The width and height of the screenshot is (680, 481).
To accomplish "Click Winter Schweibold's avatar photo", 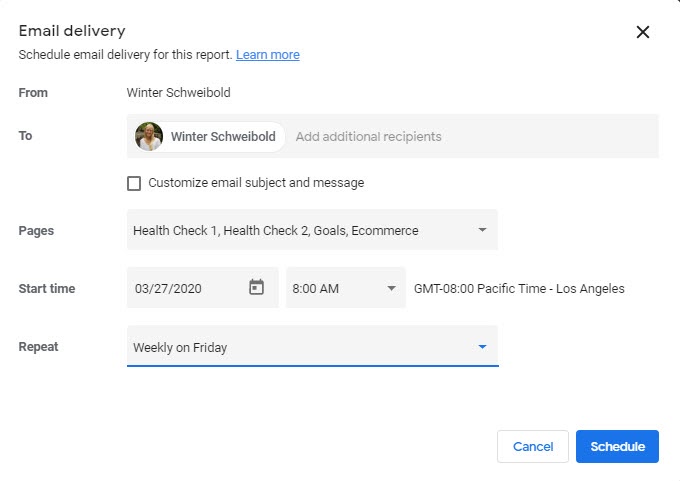I will pyautogui.click(x=149, y=137).
